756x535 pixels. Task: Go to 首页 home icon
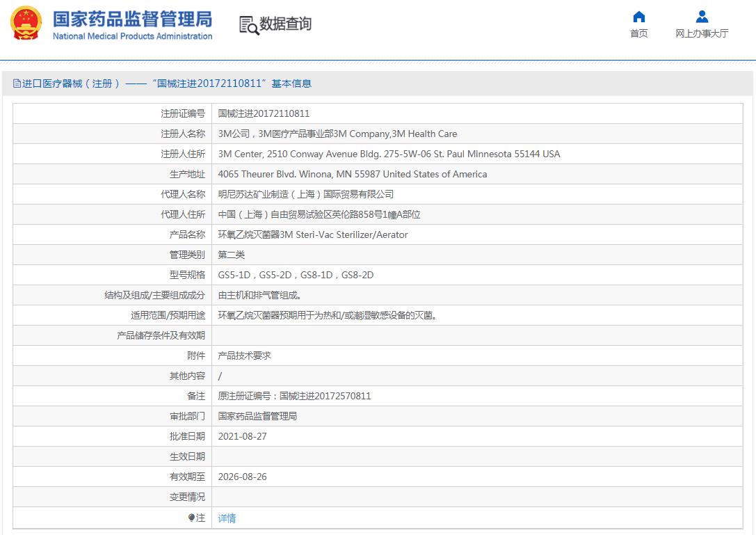[x=639, y=17]
